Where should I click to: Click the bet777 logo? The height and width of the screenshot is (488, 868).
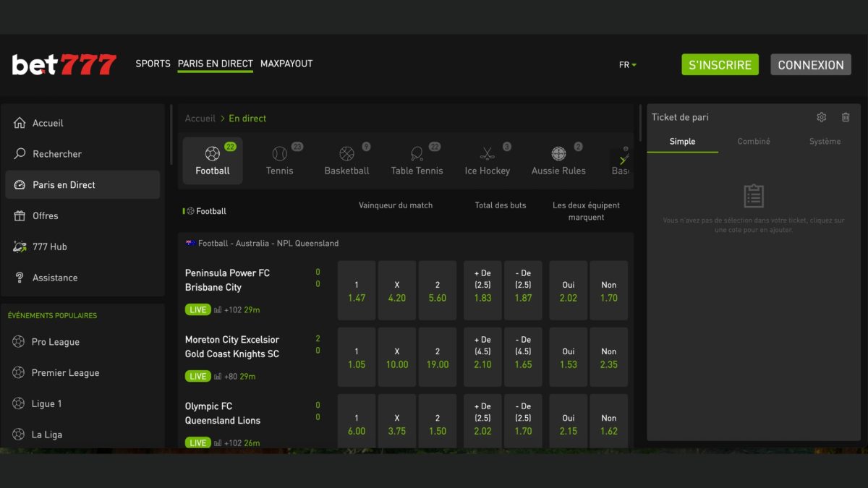click(64, 64)
